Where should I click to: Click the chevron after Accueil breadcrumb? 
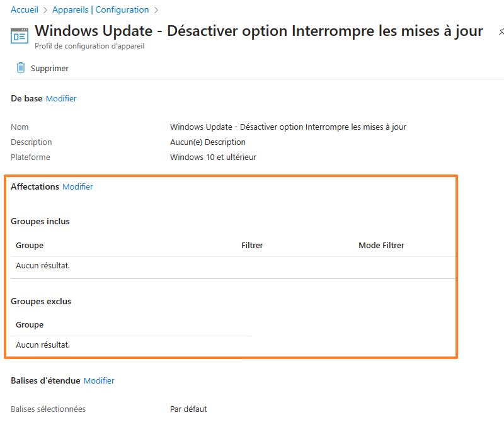45,10
